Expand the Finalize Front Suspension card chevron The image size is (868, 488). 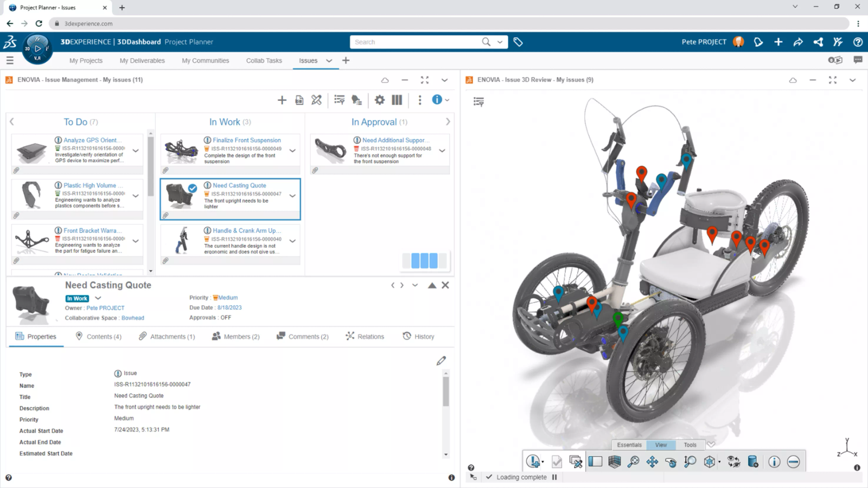(292, 151)
